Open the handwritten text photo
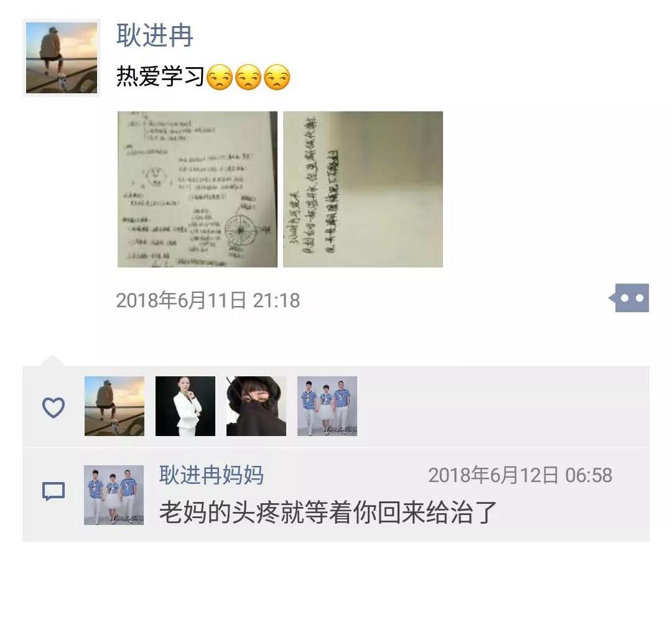Viewport: 672px width, 627px height. click(x=363, y=190)
